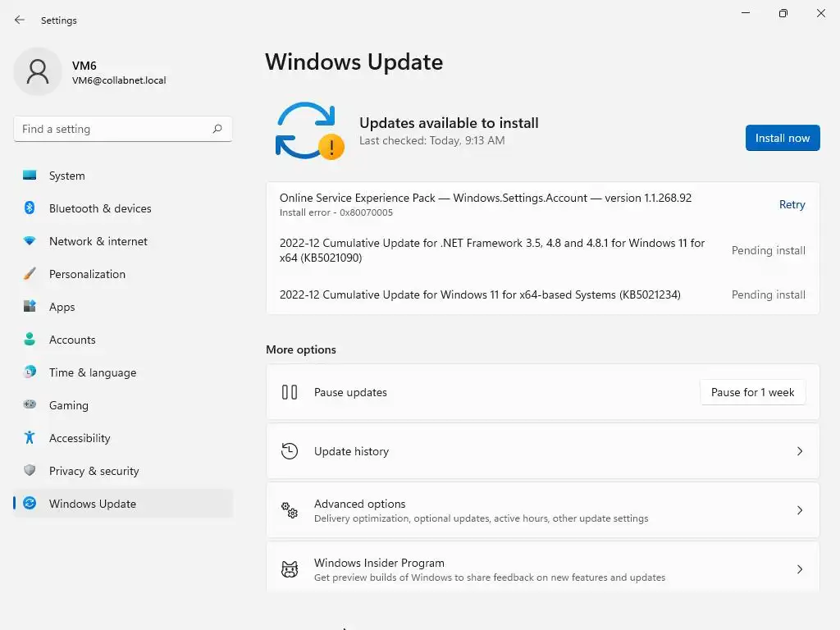
Task: Open Advanced options chevron arrow
Action: click(x=800, y=510)
